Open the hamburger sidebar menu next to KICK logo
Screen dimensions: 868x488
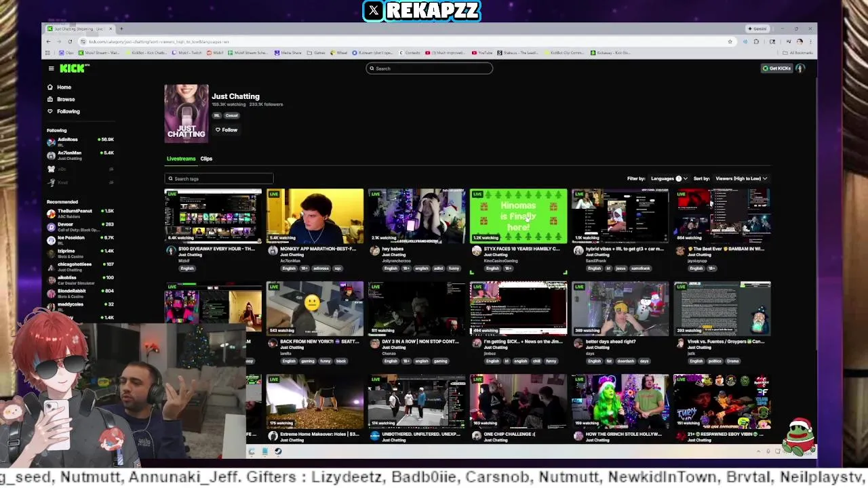51,68
